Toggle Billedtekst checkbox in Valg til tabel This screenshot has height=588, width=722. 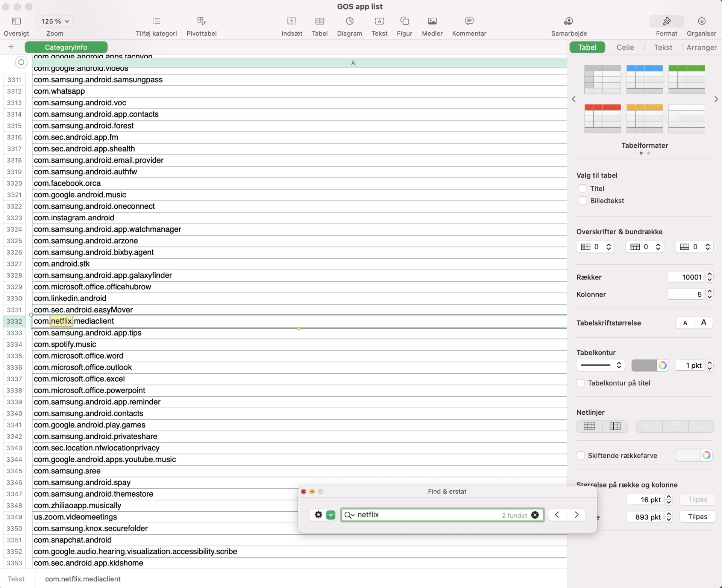point(583,200)
